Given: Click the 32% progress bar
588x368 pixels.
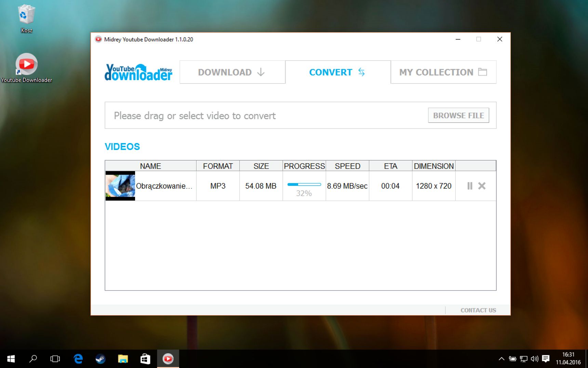Looking at the screenshot, I should [x=304, y=185].
